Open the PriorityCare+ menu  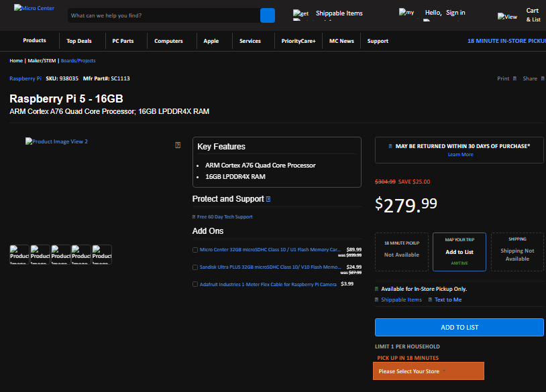point(298,41)
